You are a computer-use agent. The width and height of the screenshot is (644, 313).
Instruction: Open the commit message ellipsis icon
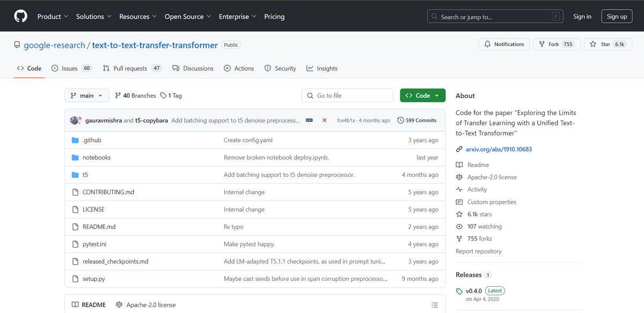point(309,121)
